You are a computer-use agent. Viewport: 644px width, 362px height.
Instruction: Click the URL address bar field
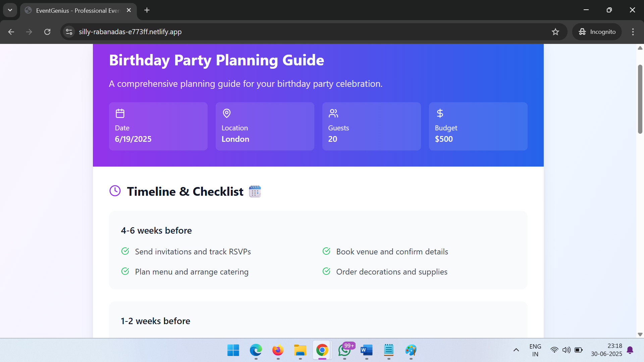[x=302, y=32]
